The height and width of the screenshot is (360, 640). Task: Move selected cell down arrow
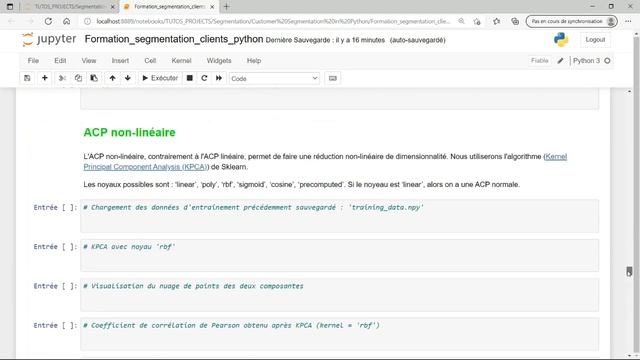coord(128,78)
